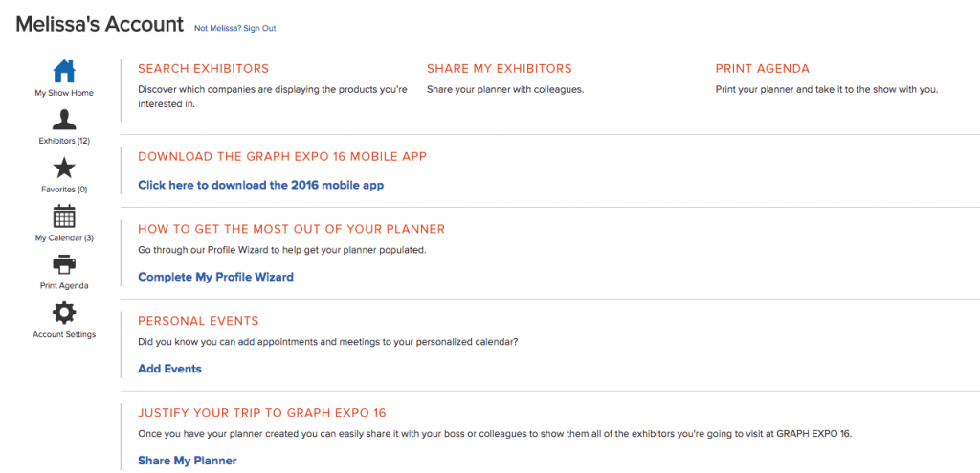
Task: Click the Add Events link
Action: (x=169, y=369)
